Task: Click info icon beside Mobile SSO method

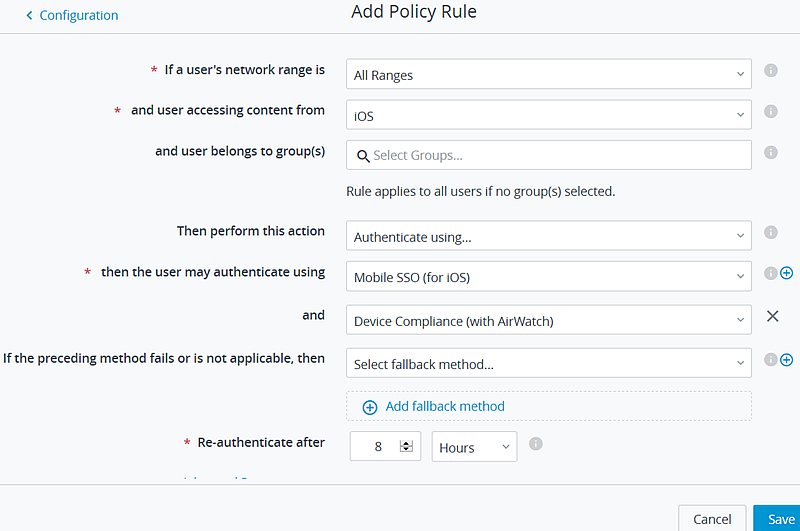Action: 770,273
